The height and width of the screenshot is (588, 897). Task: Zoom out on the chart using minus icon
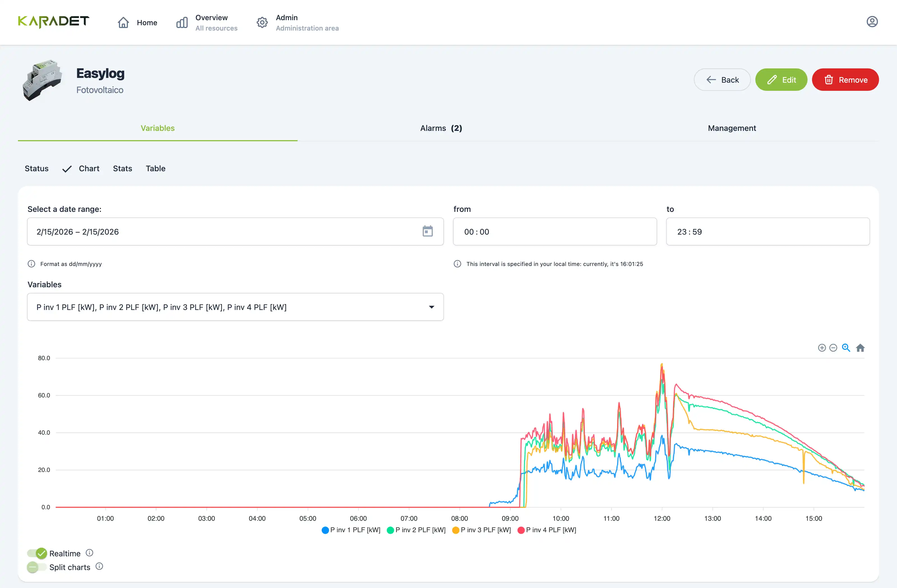tap(833, 348)
